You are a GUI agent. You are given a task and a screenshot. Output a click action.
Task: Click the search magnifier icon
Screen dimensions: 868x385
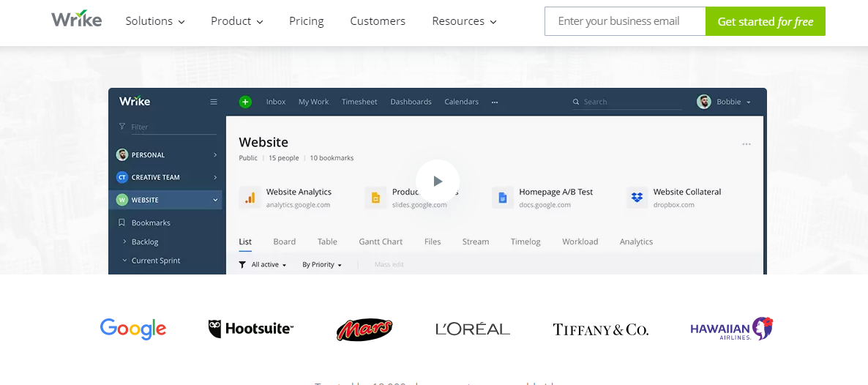pyautogui.click(x=576, y=102)
